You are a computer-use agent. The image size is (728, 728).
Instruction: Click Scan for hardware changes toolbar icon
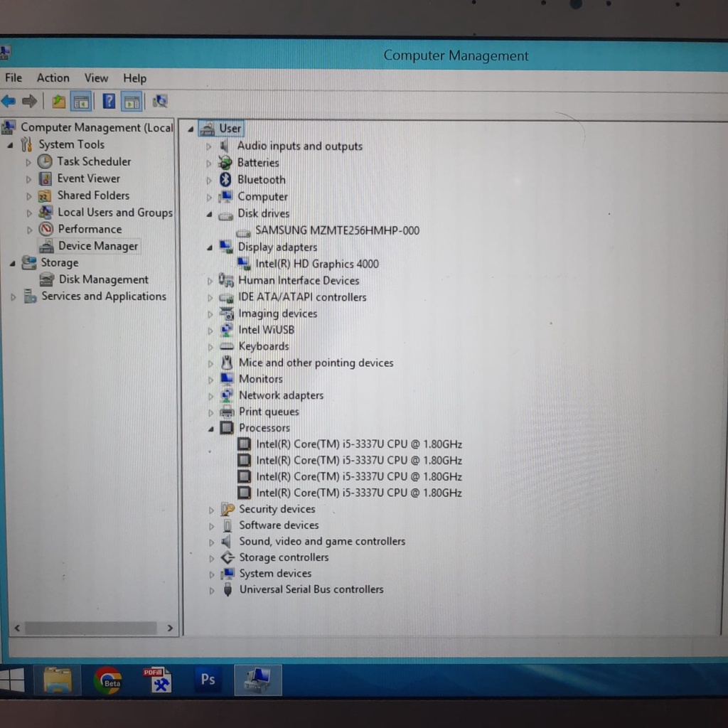pos(161,101)
